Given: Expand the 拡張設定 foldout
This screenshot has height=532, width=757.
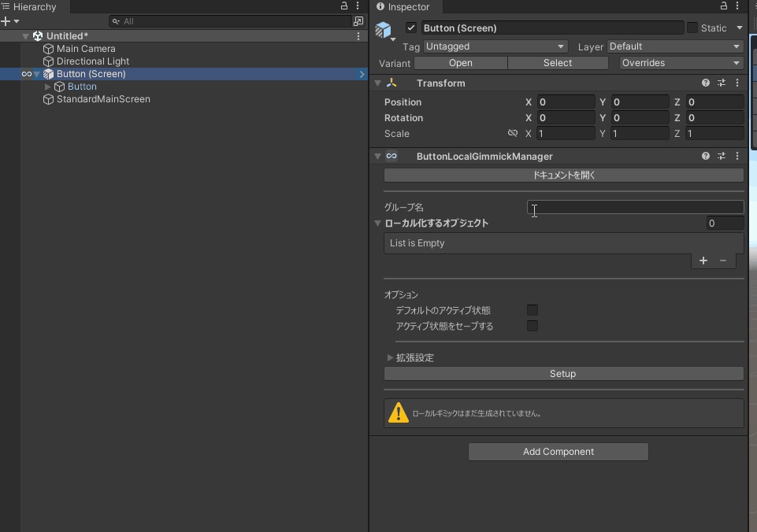Looking at the screenshot, I should click(391, 357).
